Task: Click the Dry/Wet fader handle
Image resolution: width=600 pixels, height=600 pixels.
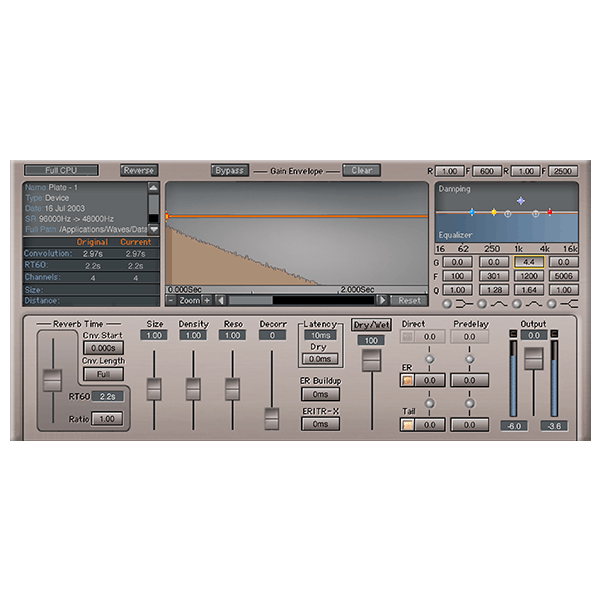Action: click(x=371, y=360)
